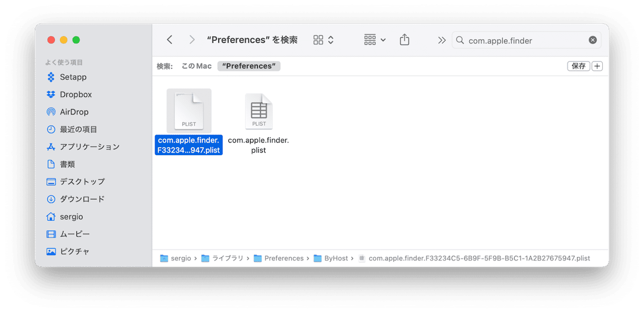Click ByHost in the path bar
Screen dimensions: 644x313
pos(331,258)
